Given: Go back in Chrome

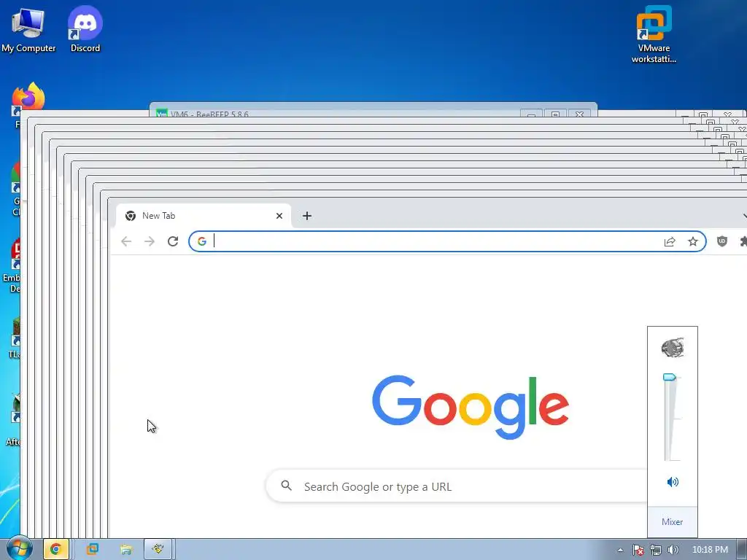Looking at the screenshot, I should tap(126, 241).
